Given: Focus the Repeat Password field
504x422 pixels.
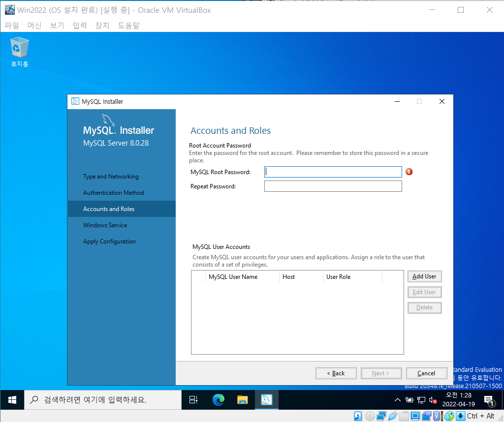Looking at the screenshot, I should click(333, 186).
